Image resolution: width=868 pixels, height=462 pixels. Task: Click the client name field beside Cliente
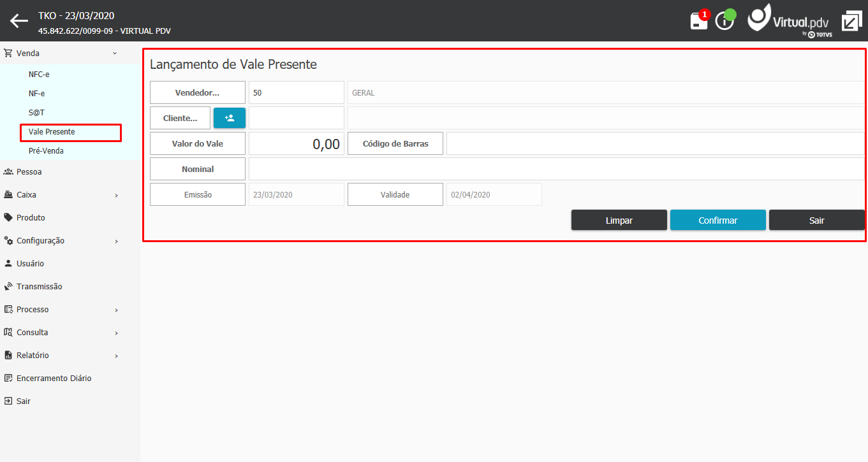607,118
